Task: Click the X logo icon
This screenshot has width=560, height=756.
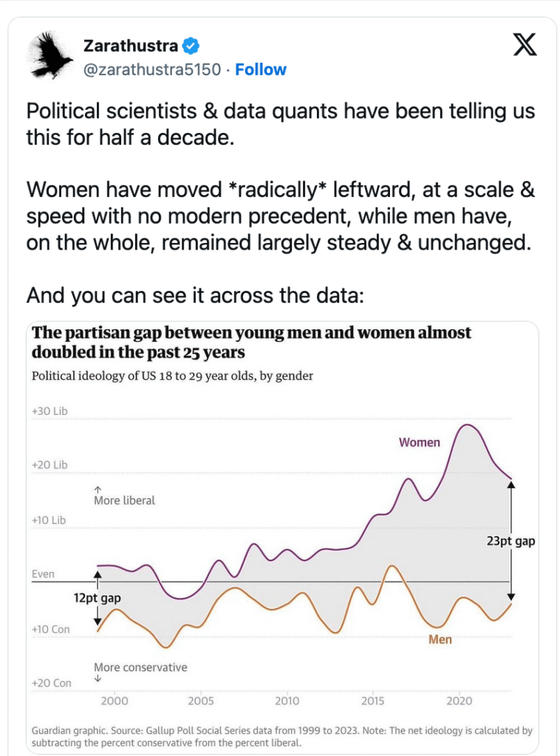Action: [525, 46]
